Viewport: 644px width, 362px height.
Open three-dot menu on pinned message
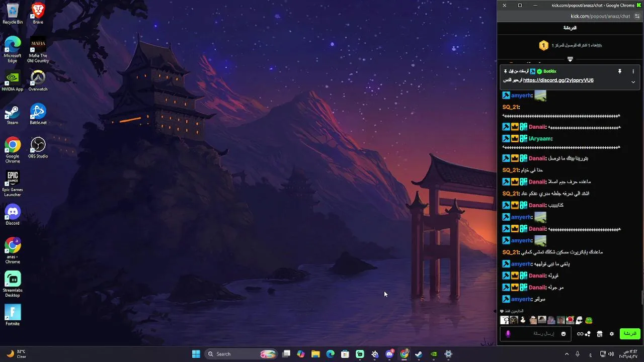(633, 71)
